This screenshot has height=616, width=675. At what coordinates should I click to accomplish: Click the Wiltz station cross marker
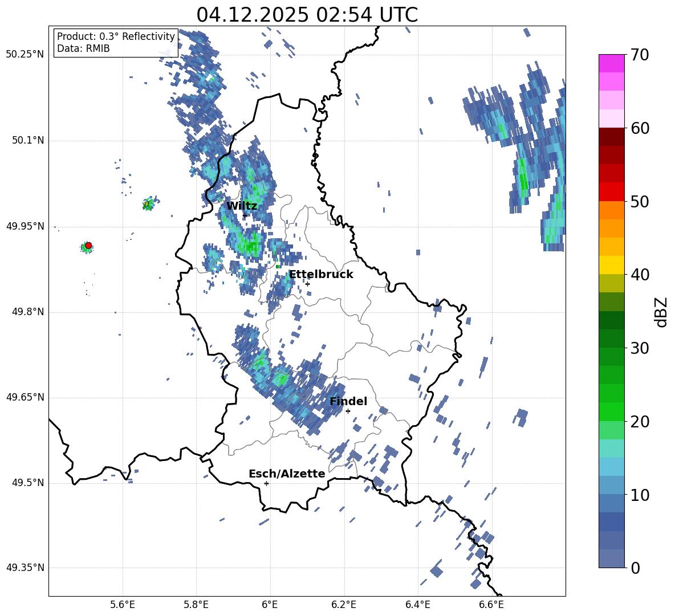tap(245, 215)
